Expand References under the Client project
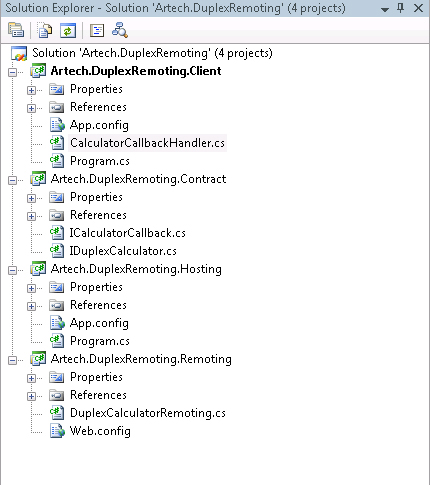This screenshot has height=485, width=430. (x=32, y=108)
